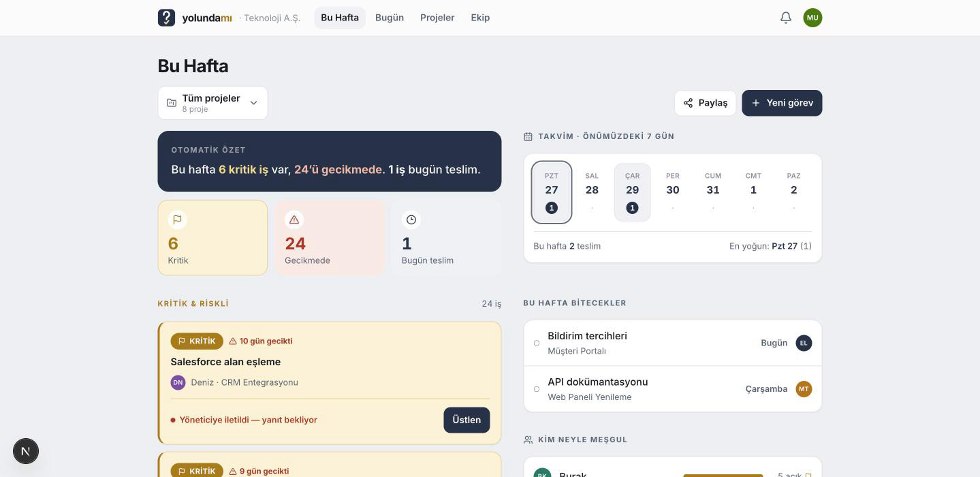Click the warning icon on Gecikmede card
Image resolution: width=980 pixels, height=477 pixels.
coord(294,219)
